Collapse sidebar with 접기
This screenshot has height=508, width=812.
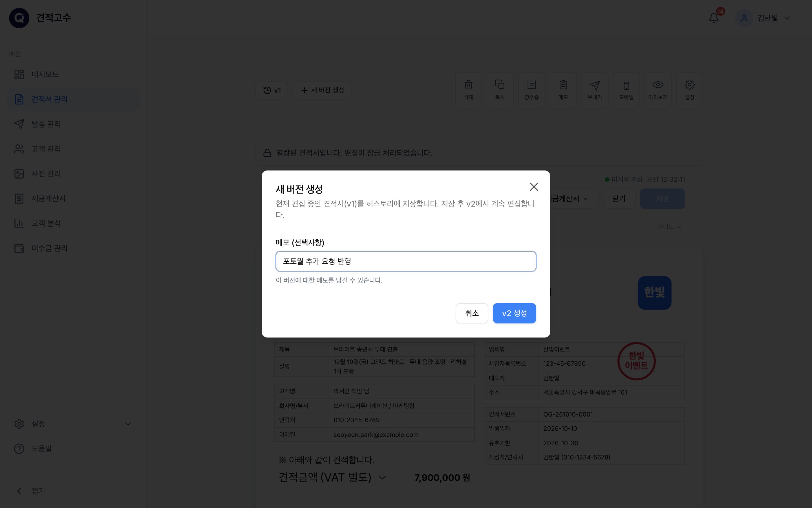pyautogui.click(x=73, y=491)
